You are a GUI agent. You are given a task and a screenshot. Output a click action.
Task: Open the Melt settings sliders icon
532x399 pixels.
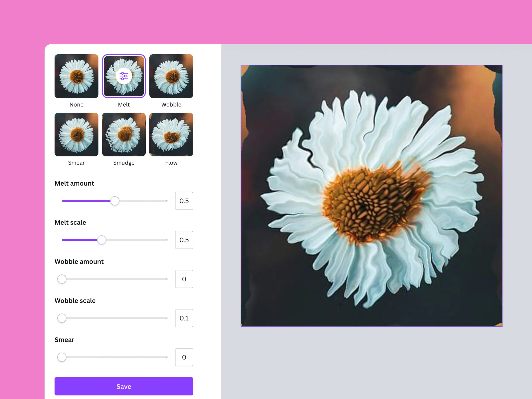pos(124,76)
